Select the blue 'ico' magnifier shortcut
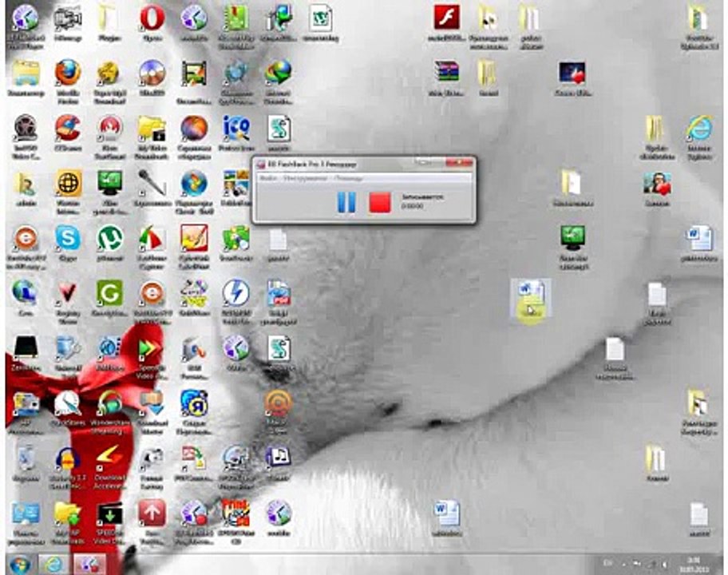Viewport: 728px width, 575px height. coord(235,128)
